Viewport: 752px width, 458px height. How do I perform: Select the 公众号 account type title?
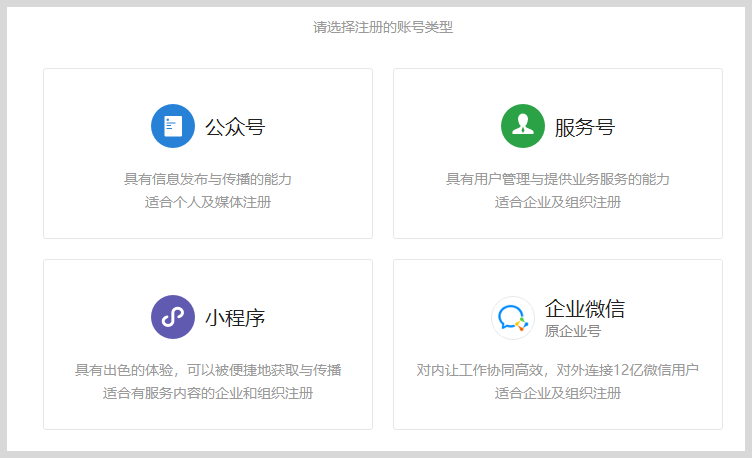click(235, 127)
